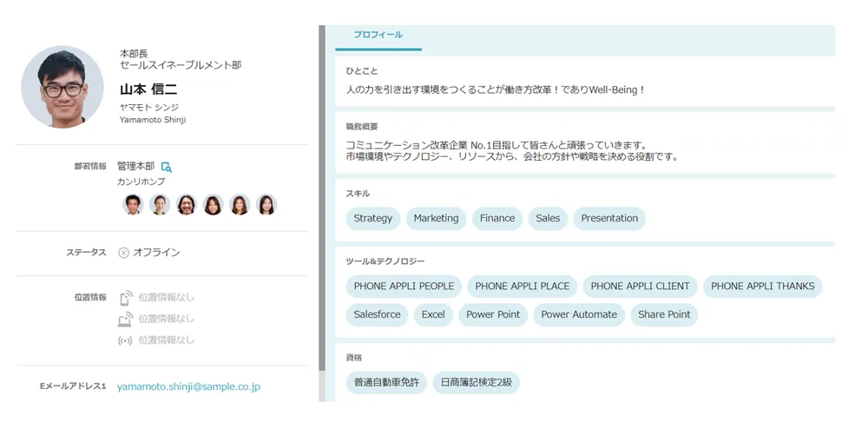The width and height of the screenshot is (868, 429).
Task: Click the Presentation skill tag
Action: coord(609,219)
